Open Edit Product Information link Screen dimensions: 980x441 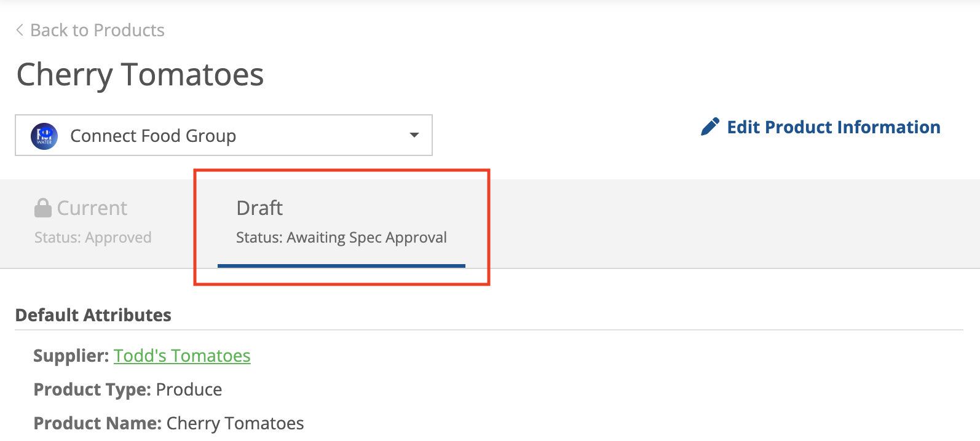coord(833,127)
